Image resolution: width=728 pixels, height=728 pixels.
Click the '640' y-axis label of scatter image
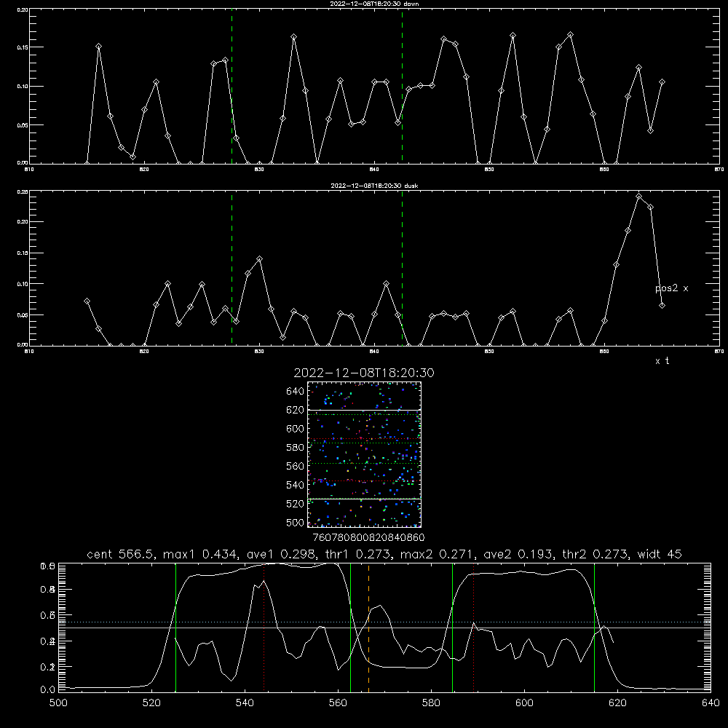(296, 392)
